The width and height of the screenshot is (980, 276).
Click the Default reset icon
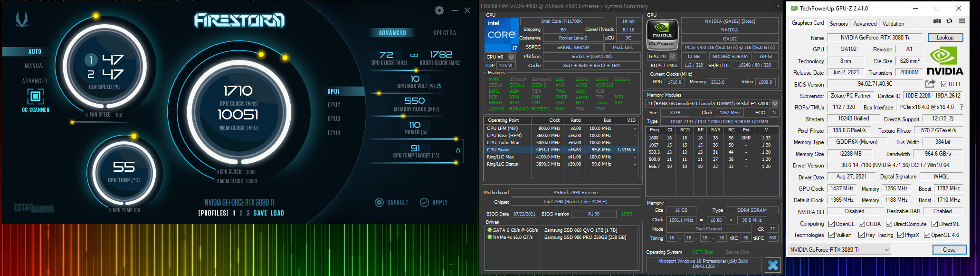[379, 202]
